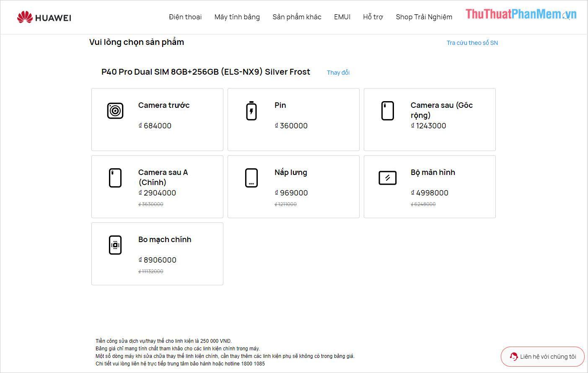Screen dimensions: 588x373
Task: Select the Camera trước label
Action: (x=164, y=105)
